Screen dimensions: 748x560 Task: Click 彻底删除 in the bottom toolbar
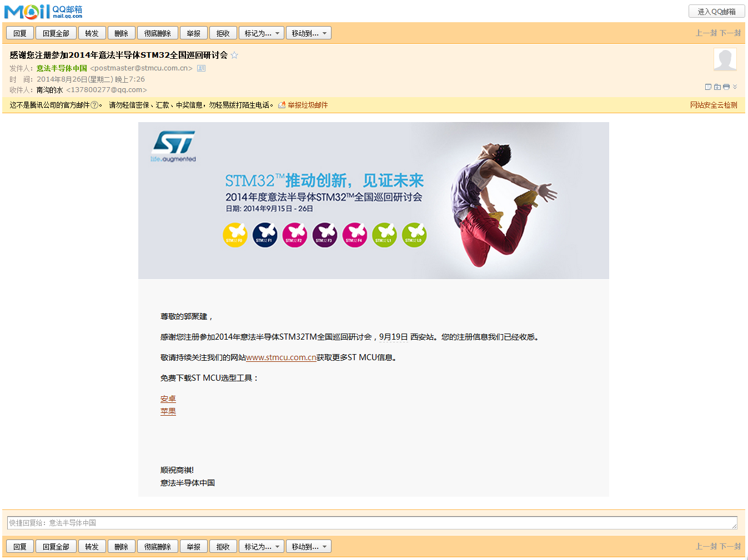coord(158,547)
